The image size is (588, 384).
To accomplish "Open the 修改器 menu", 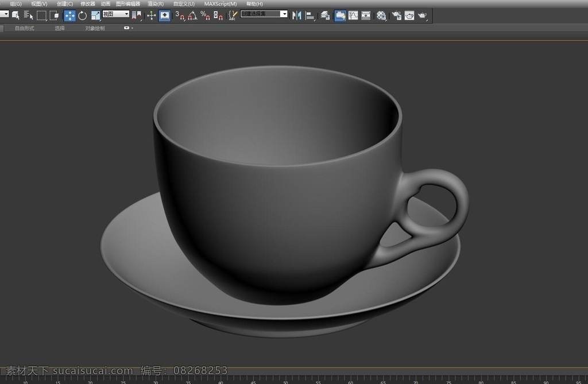I will (x=88, y=4).
